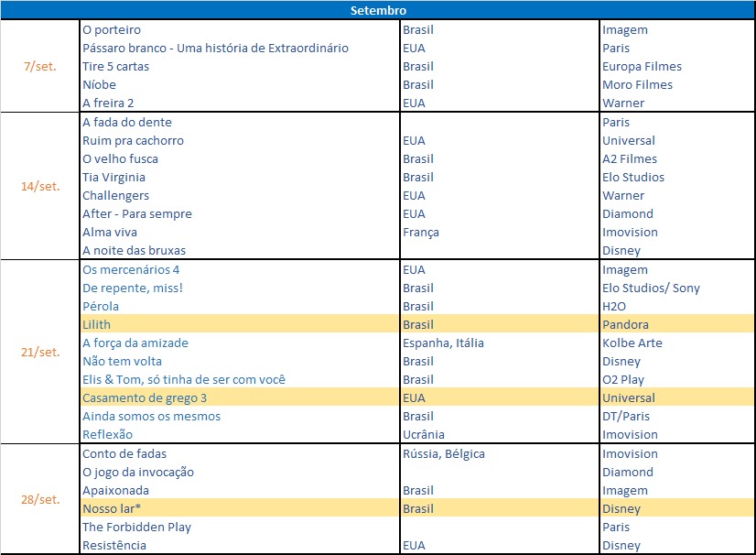
Task: Click Warner in the Challengers row
Action: pyautogui.click(x=623, y=195)
